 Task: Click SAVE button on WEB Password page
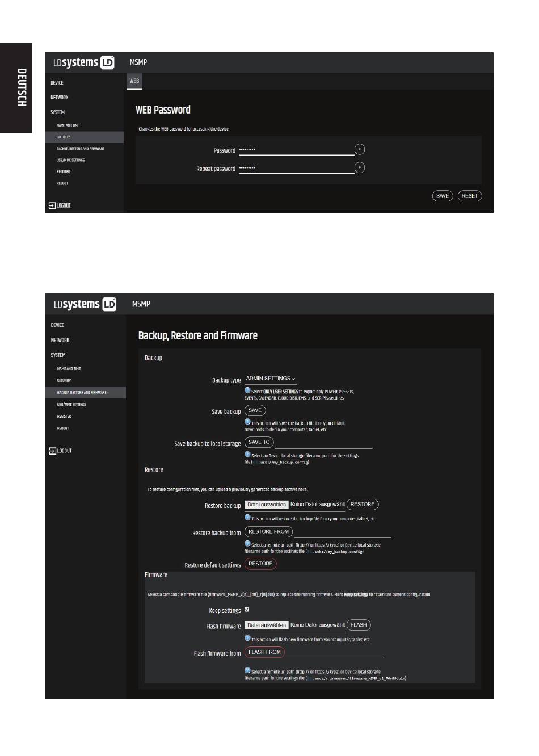[x=443, y=196]
